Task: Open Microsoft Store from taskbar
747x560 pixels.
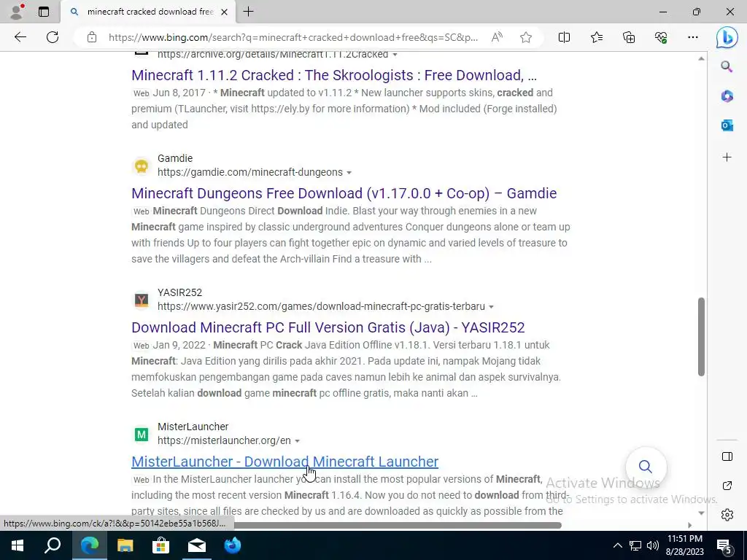Action: 161,545
